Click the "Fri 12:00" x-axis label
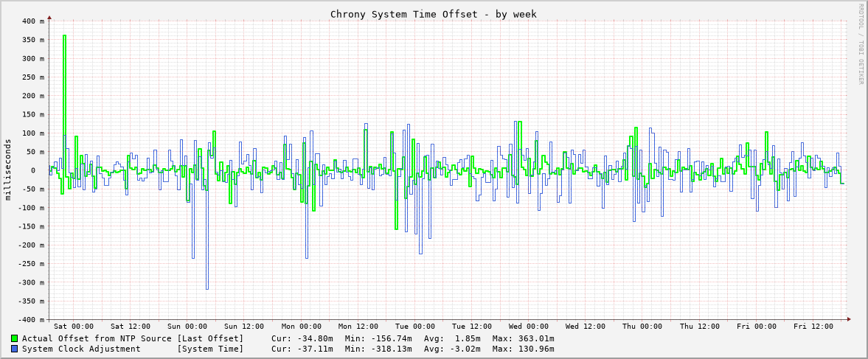The width and height of the screenshot is (868, 359). (x=813, y=327)
